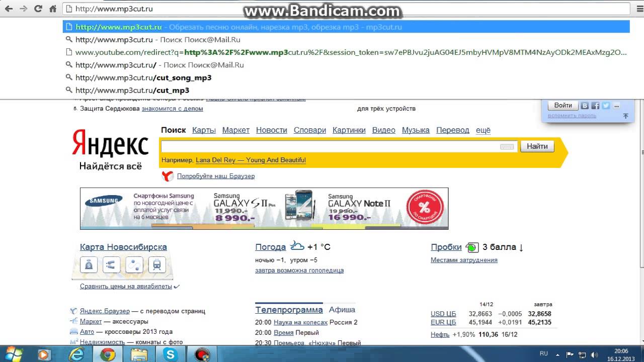644x362 pixels.
Task: Select the youtube.com/redirect suggestion
Action: click(x=347, y=52)
